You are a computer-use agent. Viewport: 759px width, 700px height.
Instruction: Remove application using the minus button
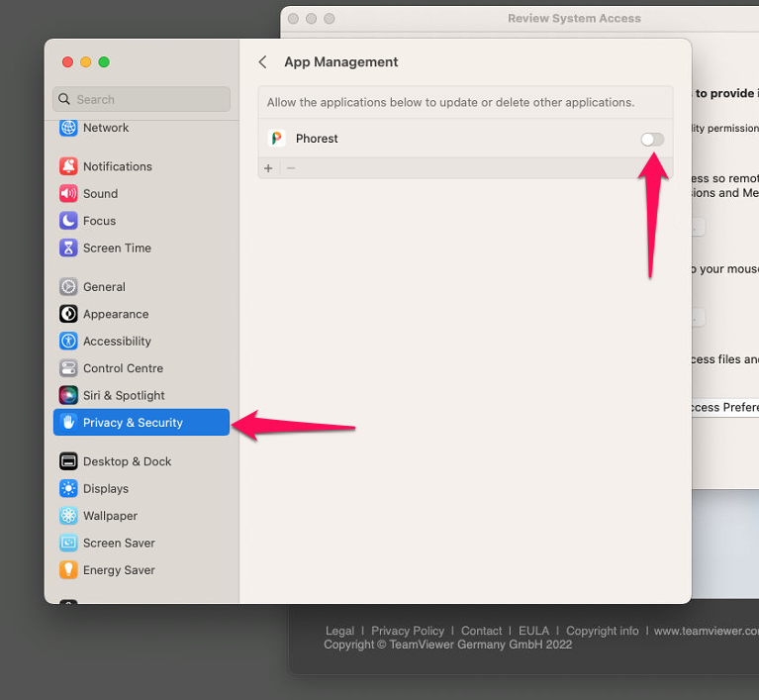(291, 168)
